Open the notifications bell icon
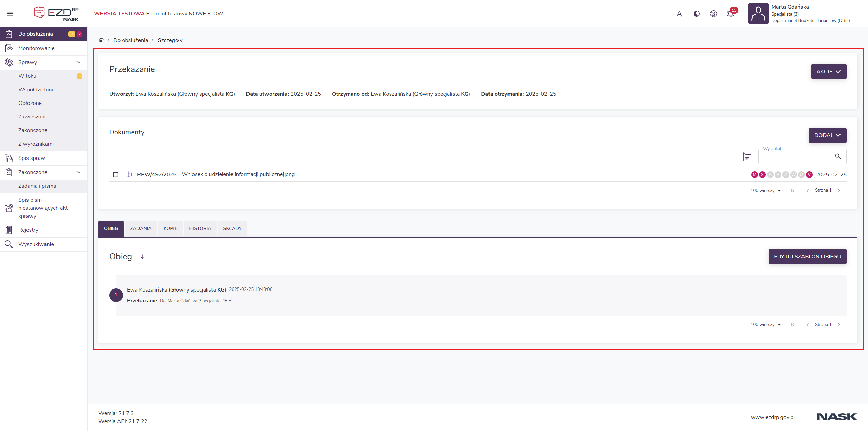Viewport: 868px width, 431px height. pos(730,14)
